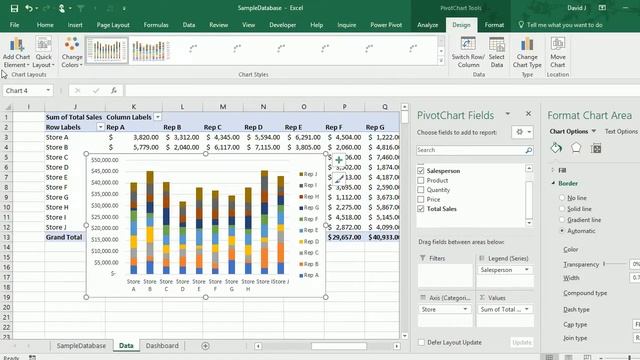Switch to the Insert ribbon tab
640x360 pixels.
[x=75, y=25]
